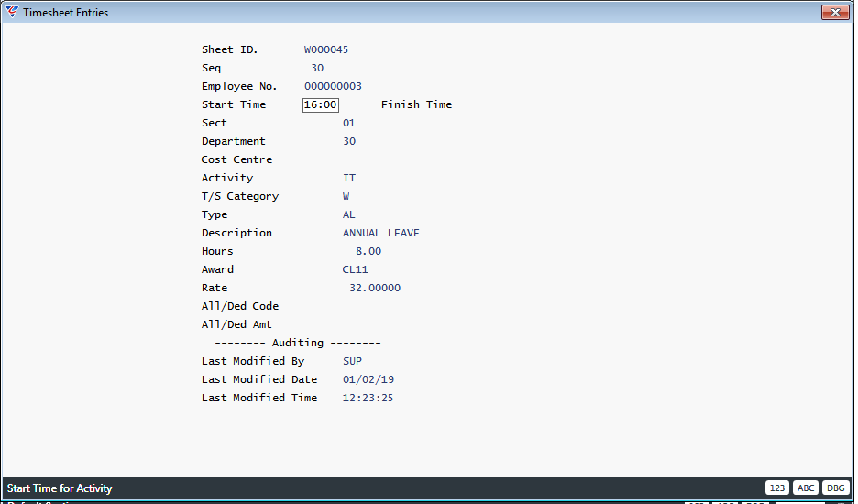This screenshot has height=504, width=858.
Task: Click the Award value CL11
Action: (356, 269)
